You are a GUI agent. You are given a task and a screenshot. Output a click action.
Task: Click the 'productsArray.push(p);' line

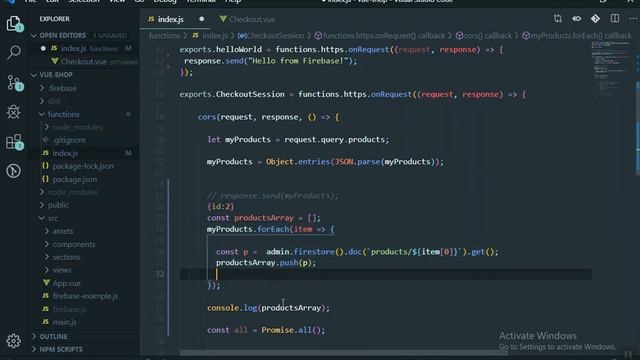point(266,262)
